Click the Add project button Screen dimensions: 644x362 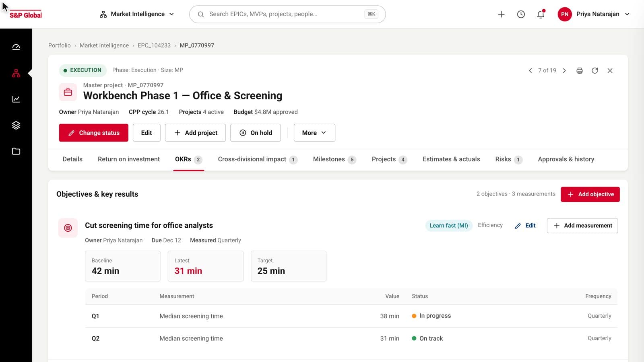(x=195, y=133)
